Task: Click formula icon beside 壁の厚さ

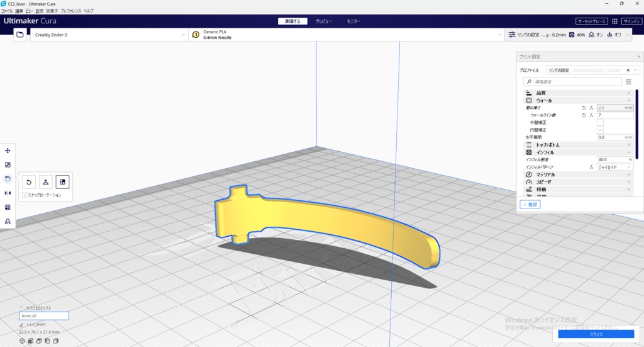Action: click(591, 108)
